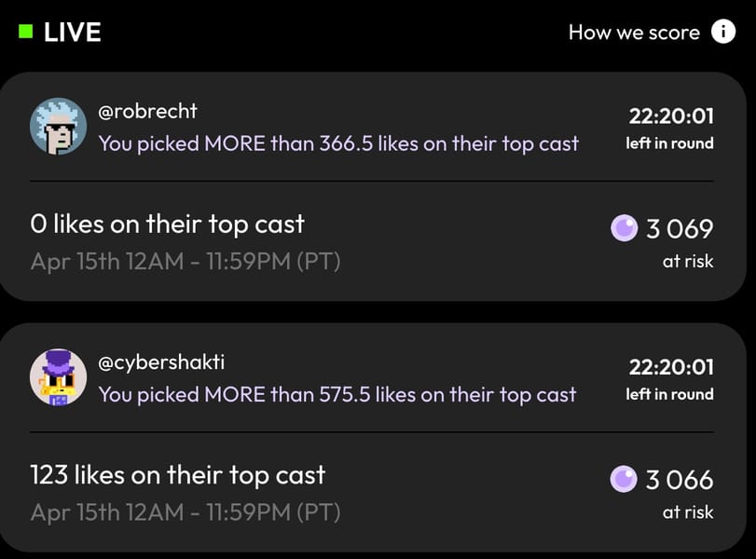Open @robrecht's pixel avatar

[x=59, y=126]
